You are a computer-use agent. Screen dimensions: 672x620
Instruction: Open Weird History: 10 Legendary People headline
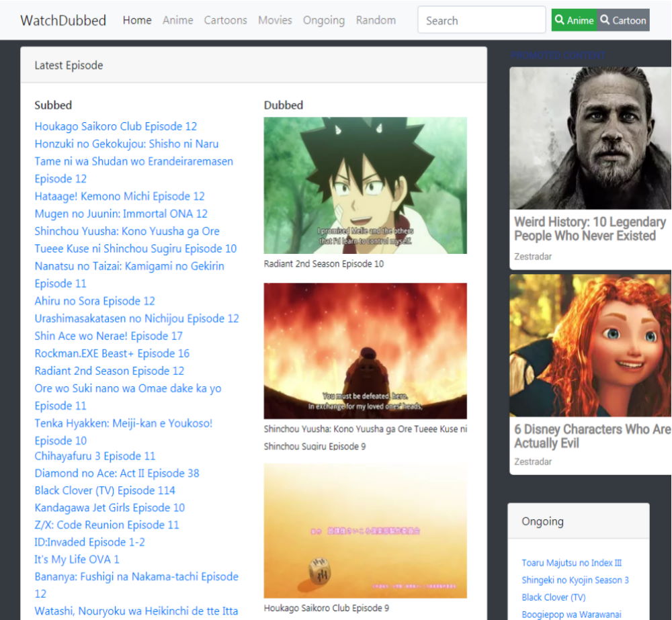[590, 229]
